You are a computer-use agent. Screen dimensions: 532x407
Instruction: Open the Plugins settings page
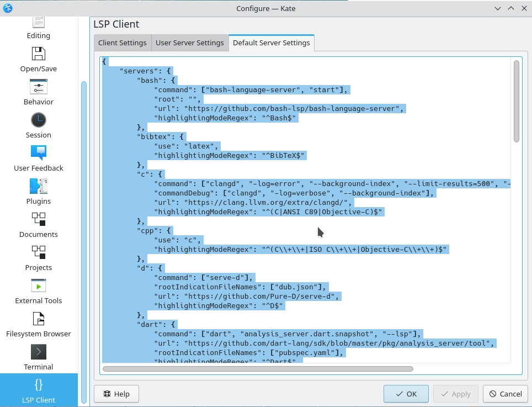point(38,192)
